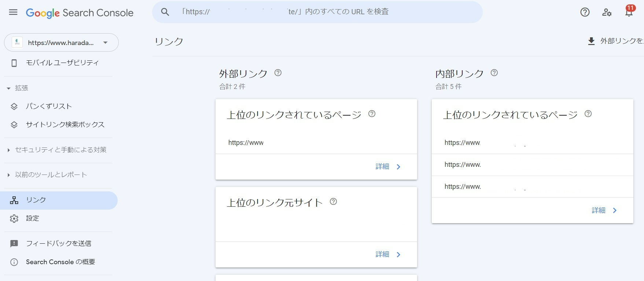Click 外部リンクをエクスポート download button
Screen dimensions: 644x281
click(x=616, y=41)
